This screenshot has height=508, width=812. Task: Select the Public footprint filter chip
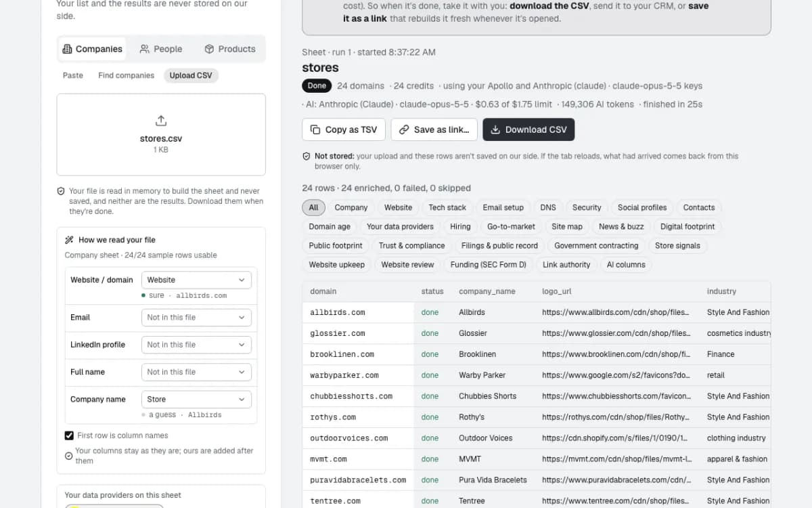pyautogui.click(x=336, y=245)
